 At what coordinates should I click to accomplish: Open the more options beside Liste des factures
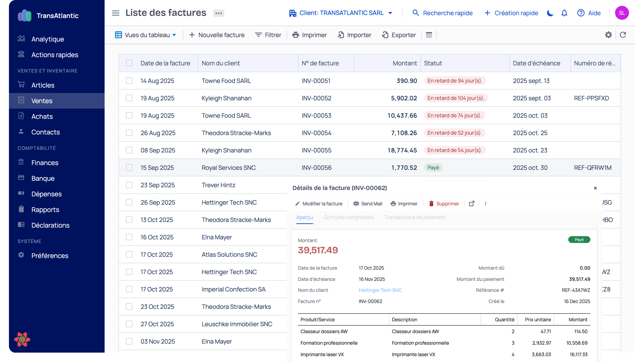(218, 13)
